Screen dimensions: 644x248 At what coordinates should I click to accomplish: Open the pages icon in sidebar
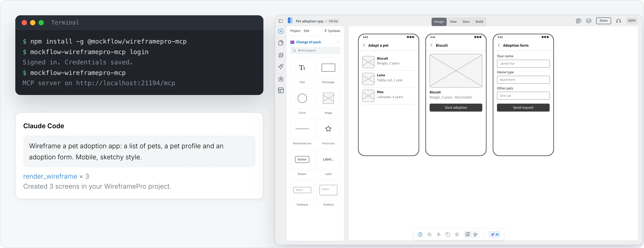(x=281, y=43)
